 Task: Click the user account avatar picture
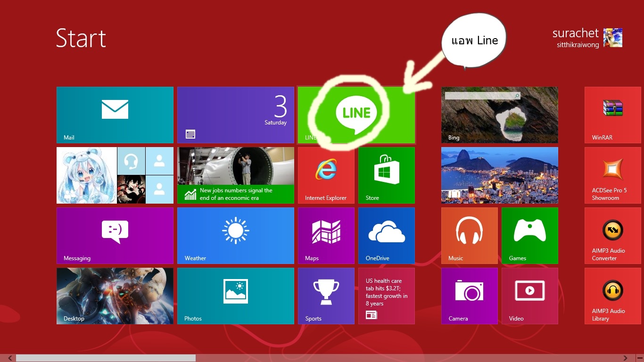click(x=613, y=38)
